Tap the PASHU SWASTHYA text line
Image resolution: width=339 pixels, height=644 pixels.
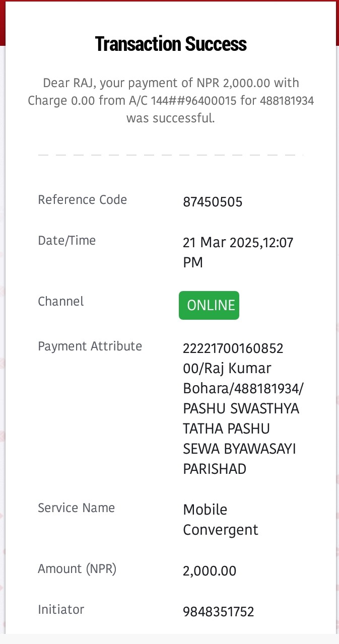241,409
